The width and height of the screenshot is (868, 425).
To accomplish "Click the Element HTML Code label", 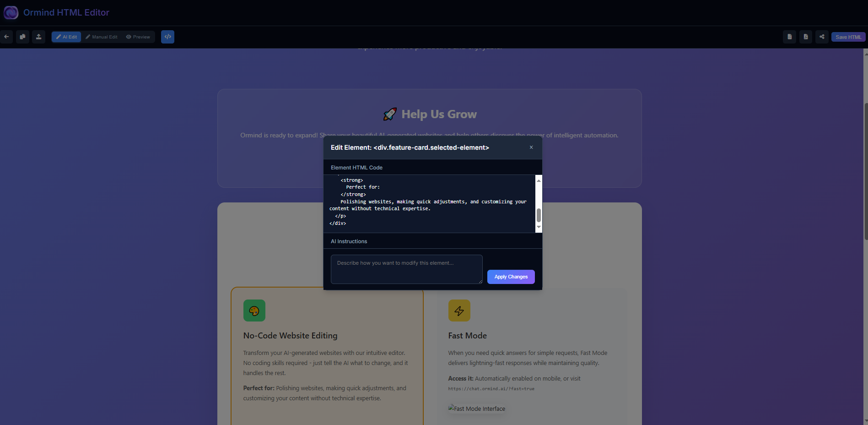I will [x=356, y=168].
